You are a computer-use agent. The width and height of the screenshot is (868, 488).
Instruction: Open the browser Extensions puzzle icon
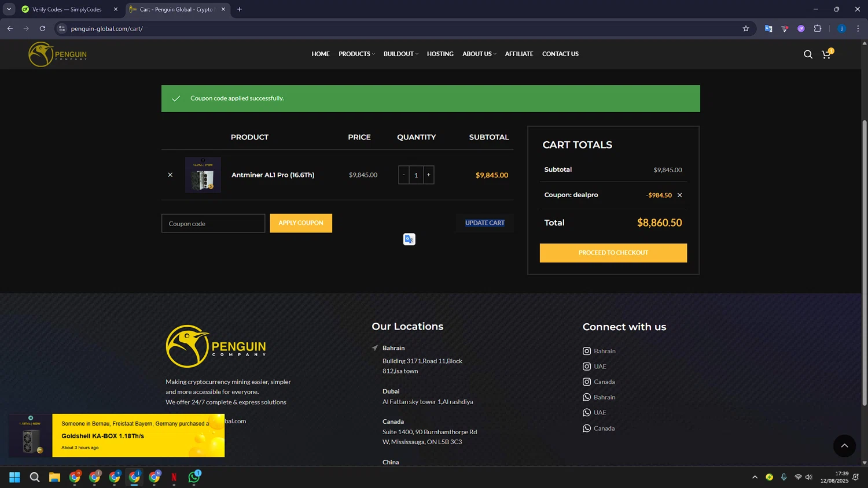818,28
